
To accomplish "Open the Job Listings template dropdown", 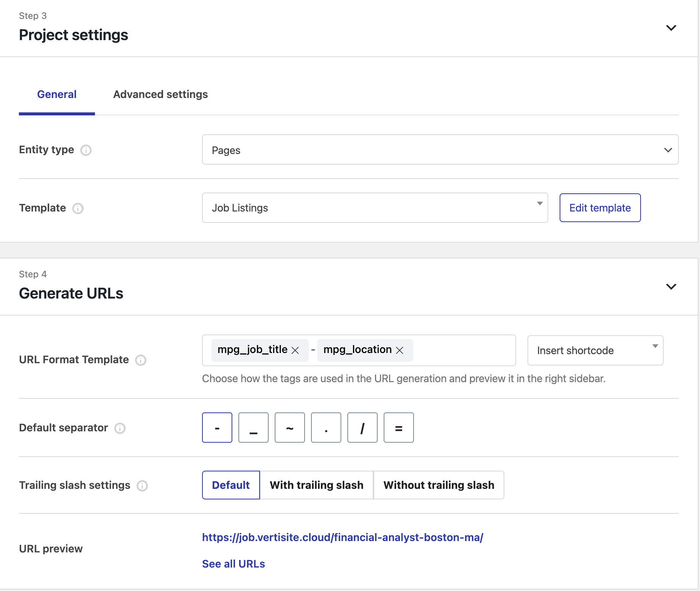I will pyautogui.click(x=375, y=208).
